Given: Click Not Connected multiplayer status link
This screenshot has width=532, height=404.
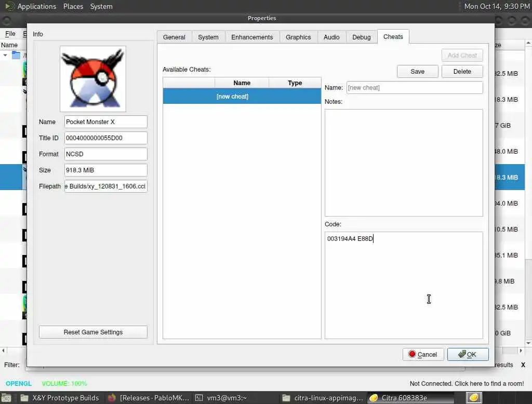Looking at the screenshot, I should pyautogui.click(x=467, y=383).
